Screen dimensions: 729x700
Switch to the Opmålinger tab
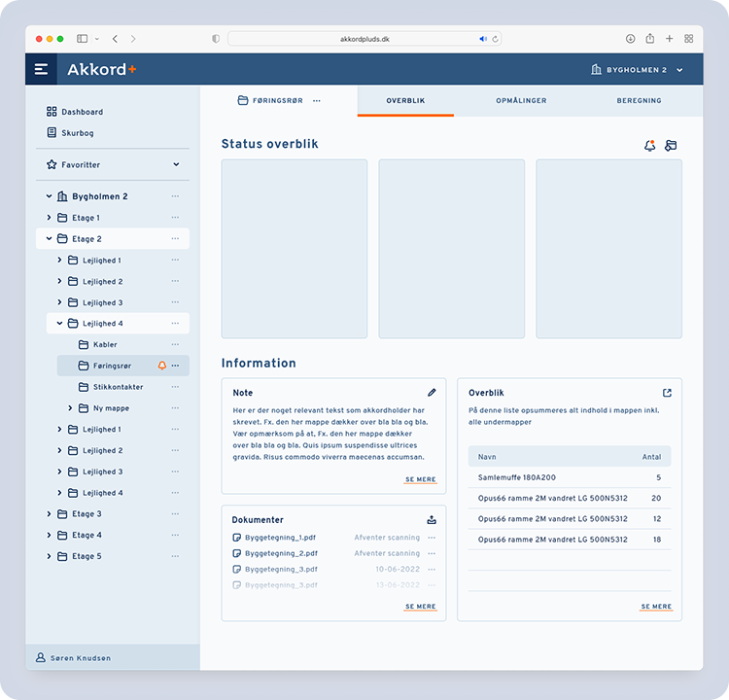click(x=521, y=101)
